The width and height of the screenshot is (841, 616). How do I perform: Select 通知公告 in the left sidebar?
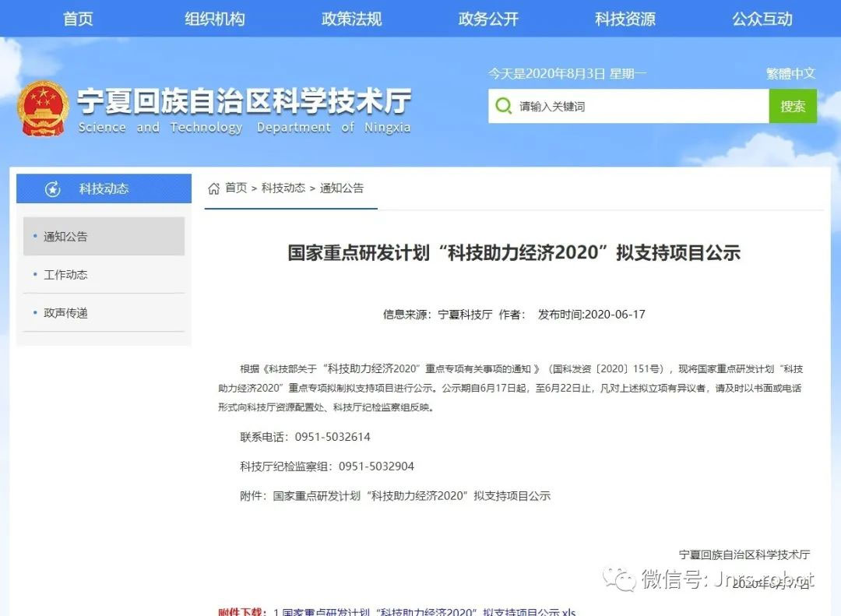(x=66, y=237)
